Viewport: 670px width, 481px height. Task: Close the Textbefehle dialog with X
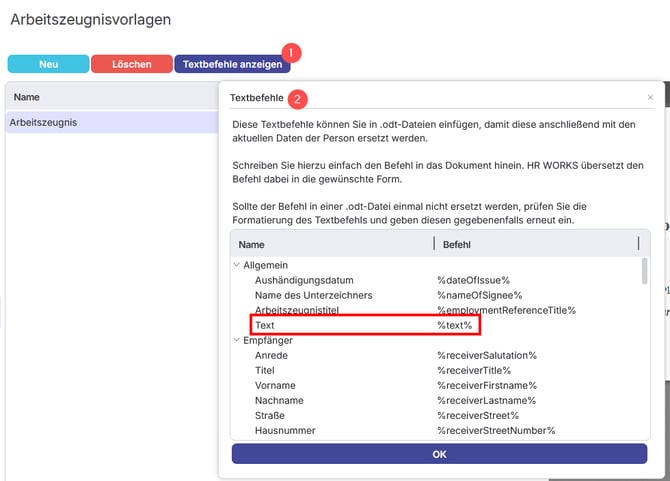650,98
